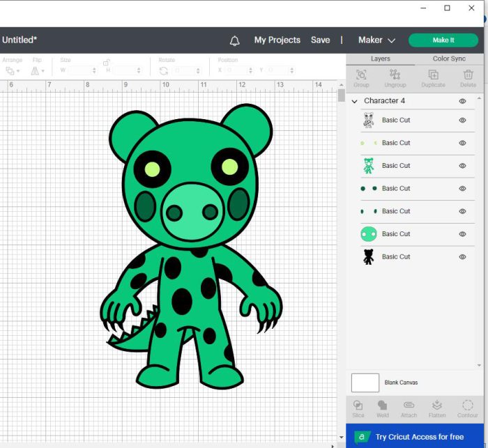Click the Attach paperclip icon
The image size is (488, 448).
(409, 405)
